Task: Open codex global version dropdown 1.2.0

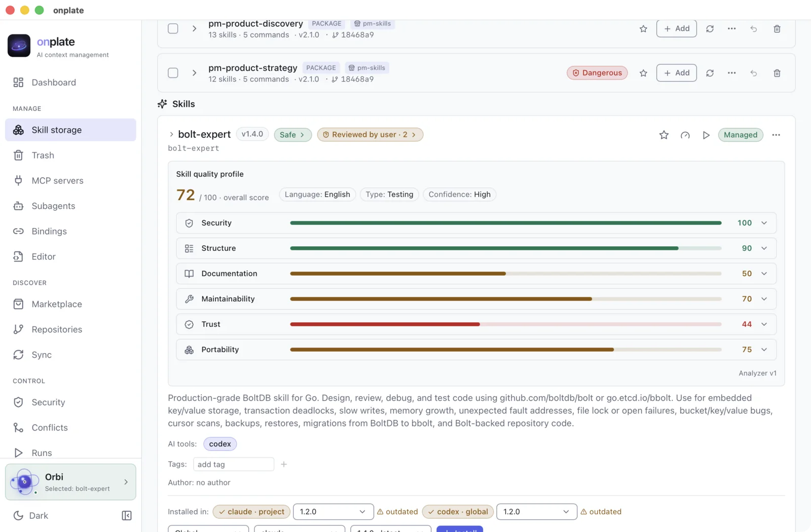Action: pos(537,512)
